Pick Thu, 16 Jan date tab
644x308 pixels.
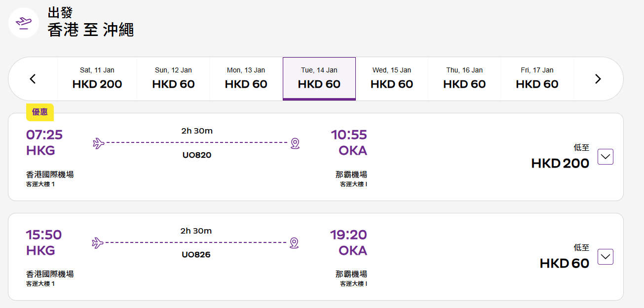click(x=464, y=79)
